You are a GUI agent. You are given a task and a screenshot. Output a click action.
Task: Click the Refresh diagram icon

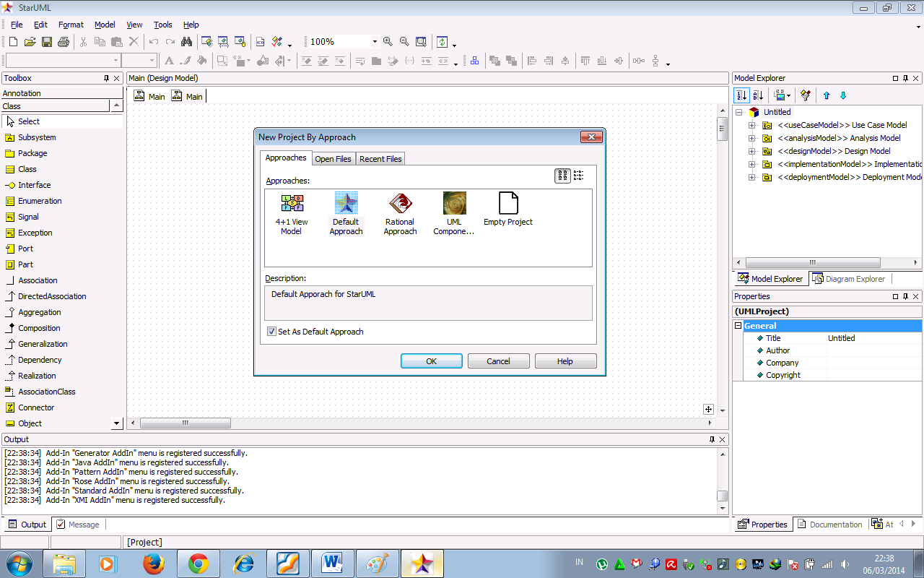tap(443, 42)
